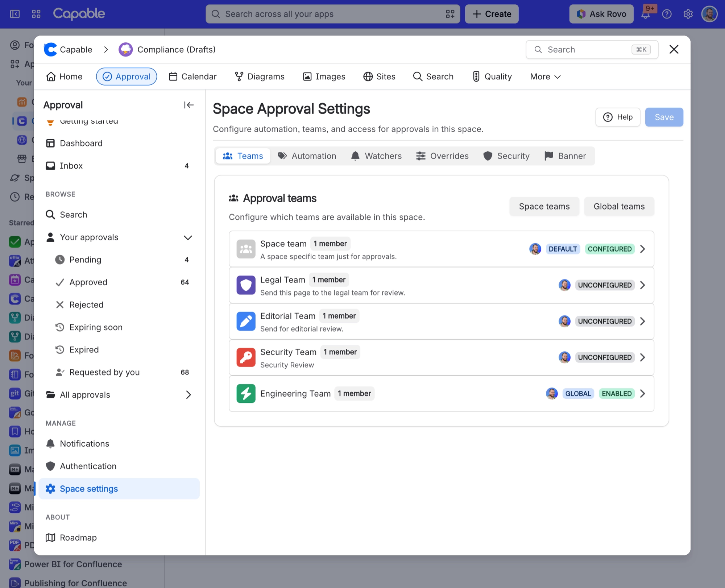This screenshot has width=725, height=588.
Task: Click the Legal Team shield icon
Action: [246, 285]
